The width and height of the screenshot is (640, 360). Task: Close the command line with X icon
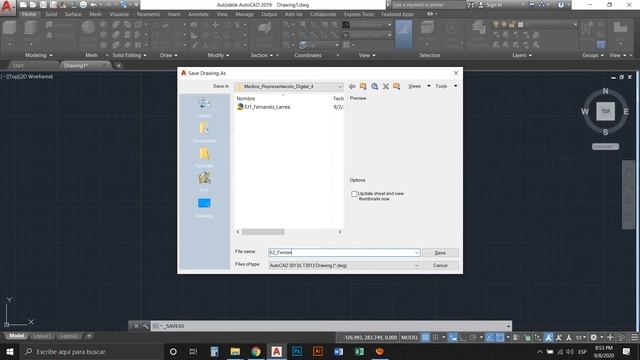tap(136, 326)
